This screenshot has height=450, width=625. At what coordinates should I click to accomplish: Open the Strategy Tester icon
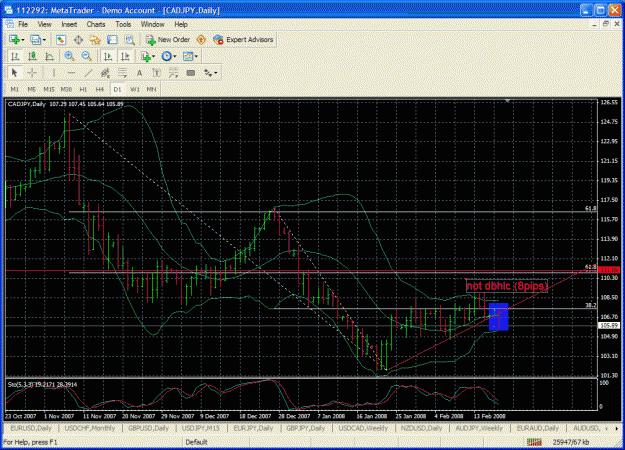130,39
